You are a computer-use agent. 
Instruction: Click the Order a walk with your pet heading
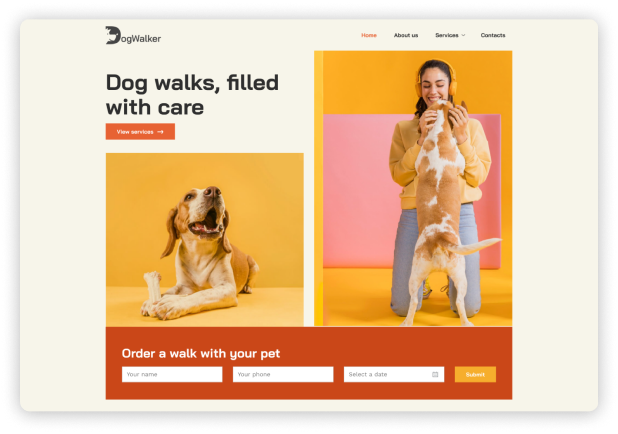click(201, 353)
